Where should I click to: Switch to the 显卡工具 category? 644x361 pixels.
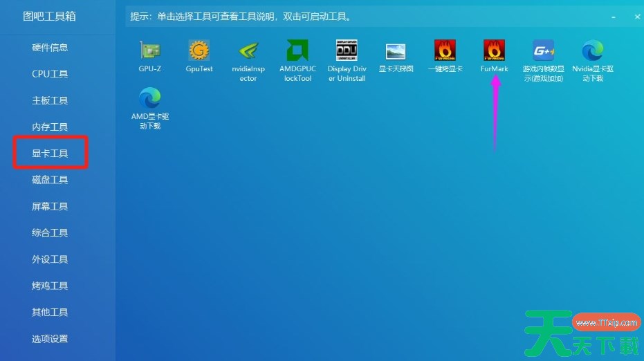coord(50,154)
